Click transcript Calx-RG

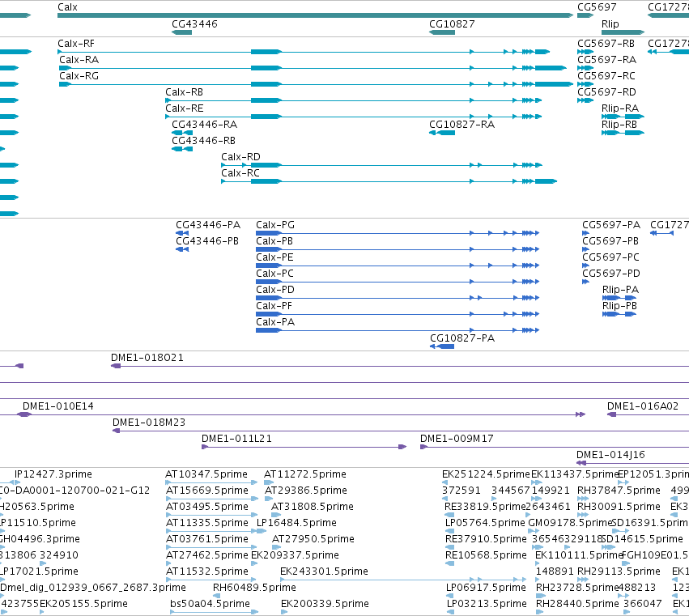pyautogui.click(x=79, y=76)
